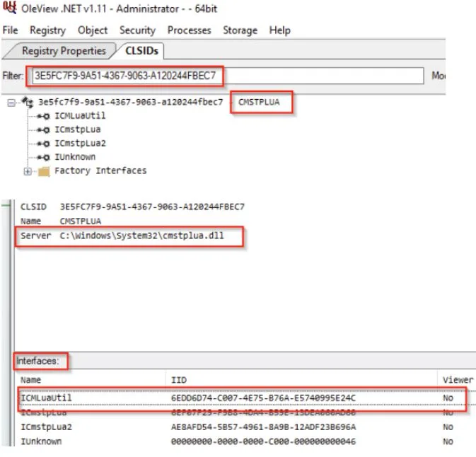Sort interfaces by the IID column header
The width and height of the screenshot is (476, 457).
pyautogui.click(x=179, y=380)
